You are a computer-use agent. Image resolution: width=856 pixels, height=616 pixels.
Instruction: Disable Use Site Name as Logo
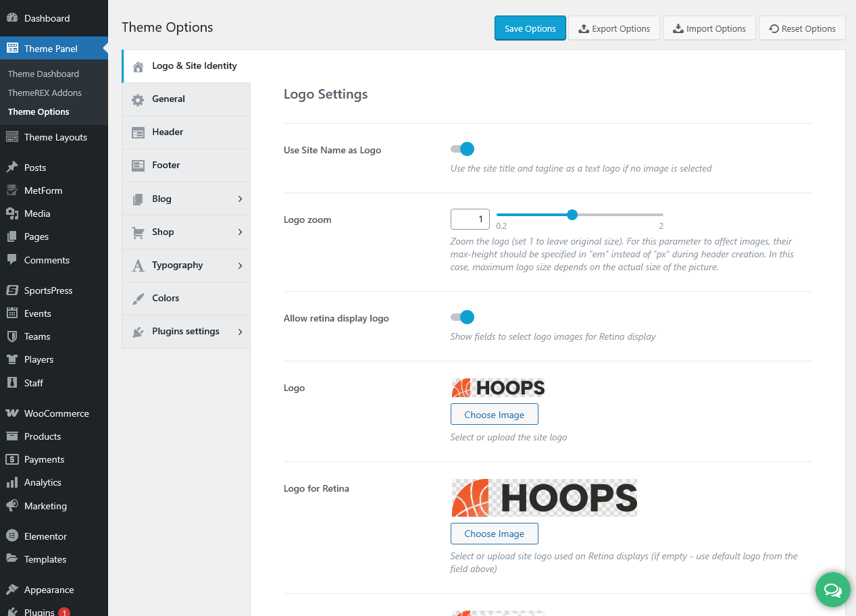(x=463, y=149)
